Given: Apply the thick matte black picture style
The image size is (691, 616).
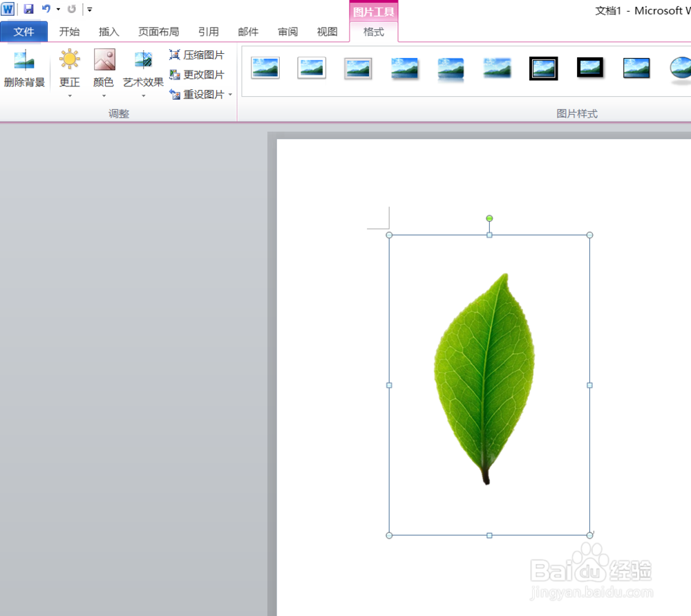Looking at the screenshot, I should (590, 68).
